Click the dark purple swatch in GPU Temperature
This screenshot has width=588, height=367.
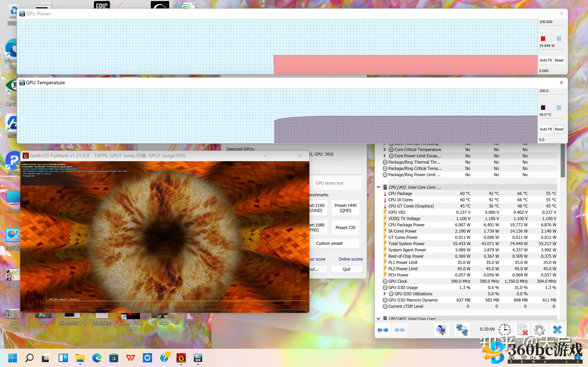543,108
